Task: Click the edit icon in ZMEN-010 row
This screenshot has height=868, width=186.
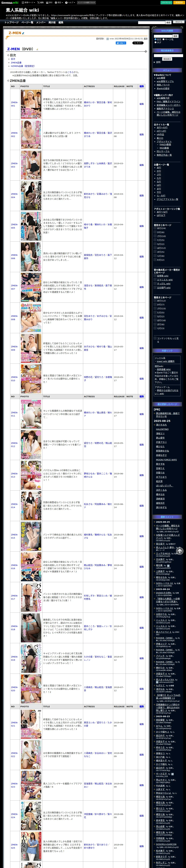Action: 142,379
